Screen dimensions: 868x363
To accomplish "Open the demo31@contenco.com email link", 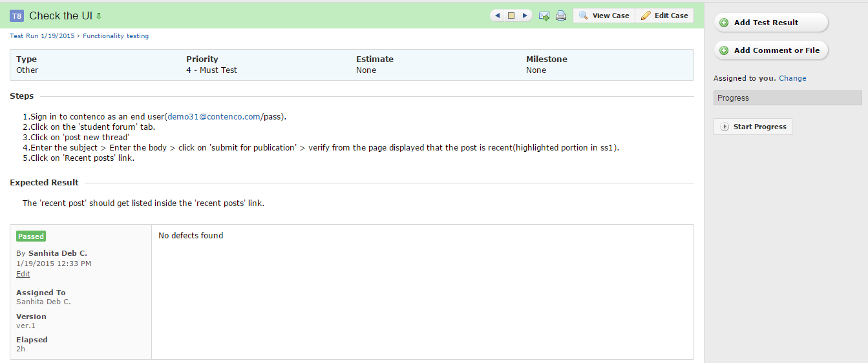I will click(x=214, y=117).
